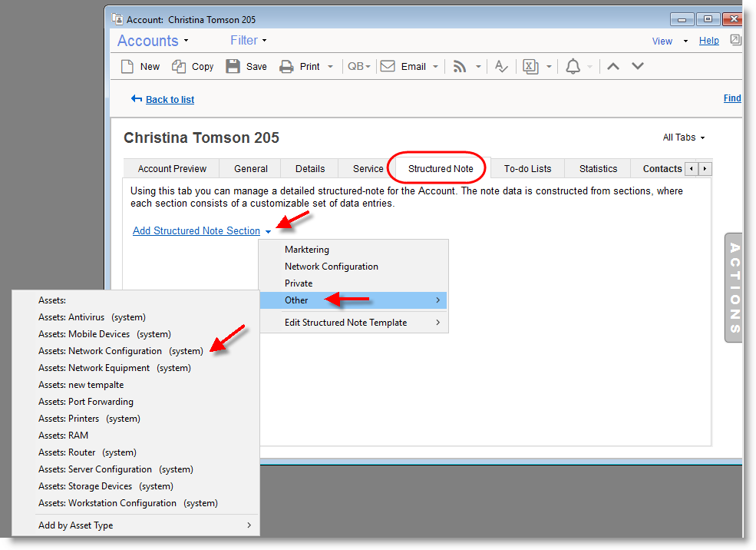Switch to the To-do Lists tab
Viewport: 756px width, 550px height.
point(527,168)
